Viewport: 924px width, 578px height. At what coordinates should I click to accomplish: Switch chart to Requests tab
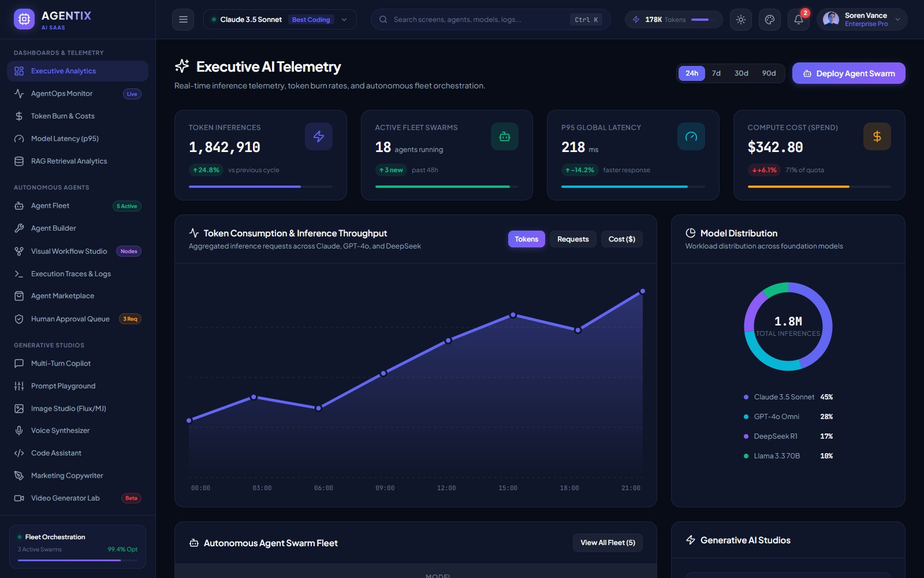(x=573, y=239)
